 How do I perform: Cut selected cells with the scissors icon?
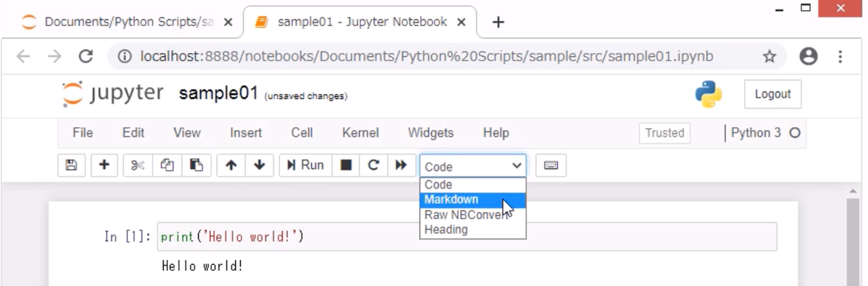[x=137, y=165]
